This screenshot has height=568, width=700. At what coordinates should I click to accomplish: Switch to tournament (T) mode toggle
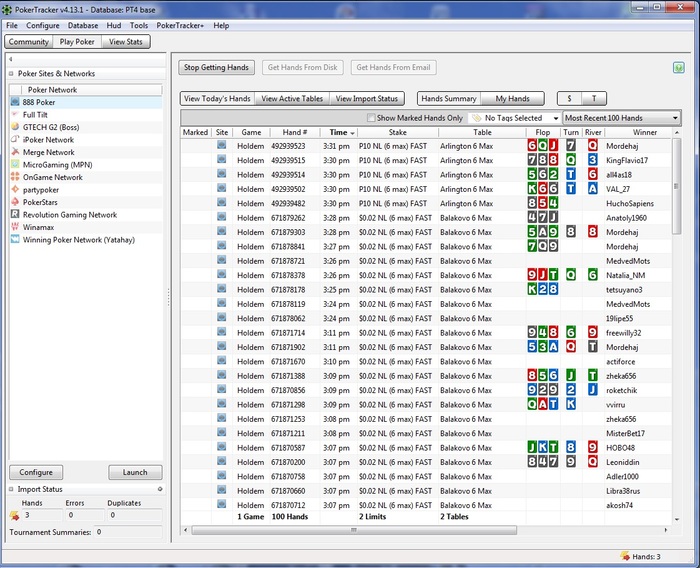594,99
